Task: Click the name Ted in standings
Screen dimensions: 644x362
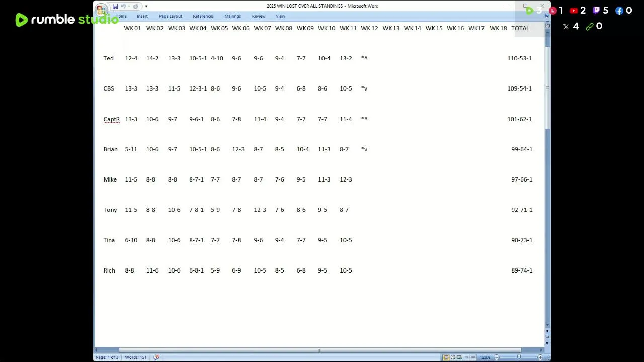Action: pyautogui.click(x=108, y=58)
